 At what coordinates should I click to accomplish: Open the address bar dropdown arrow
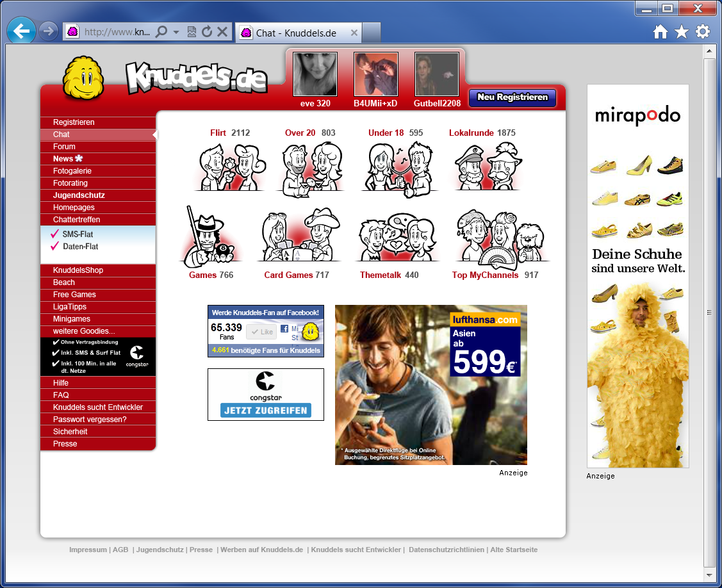[176, 32]
